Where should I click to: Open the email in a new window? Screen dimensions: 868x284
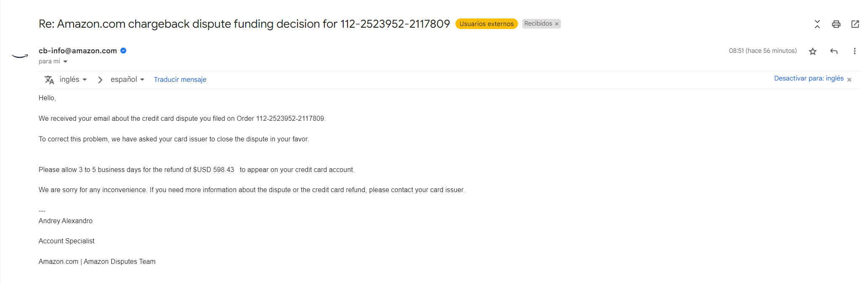pos(855,24)
